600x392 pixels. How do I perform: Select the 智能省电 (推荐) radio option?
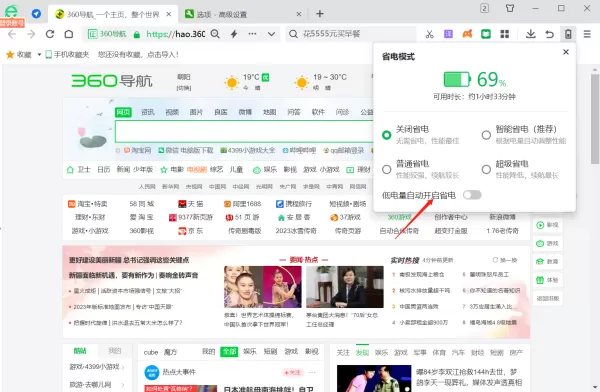coord(486,135)
